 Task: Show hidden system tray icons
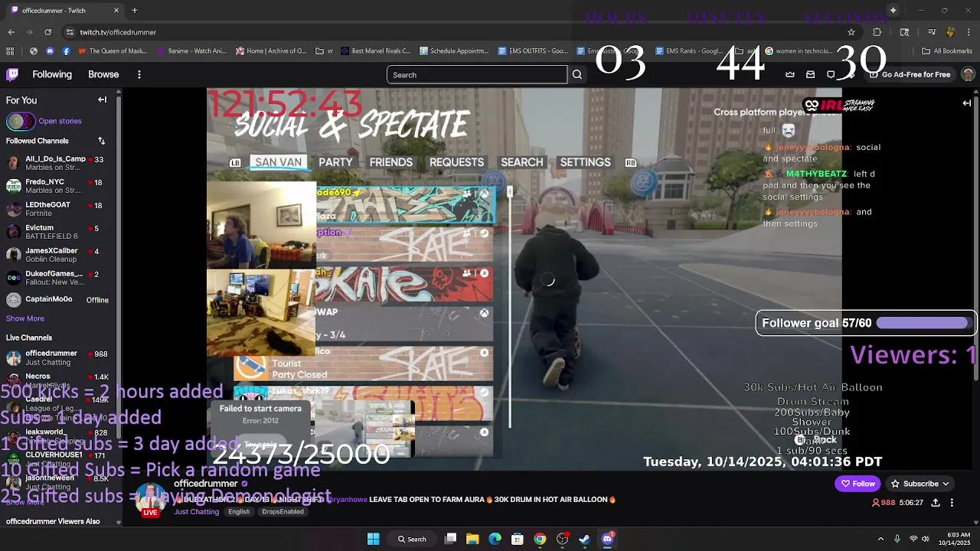pos(880,539)
